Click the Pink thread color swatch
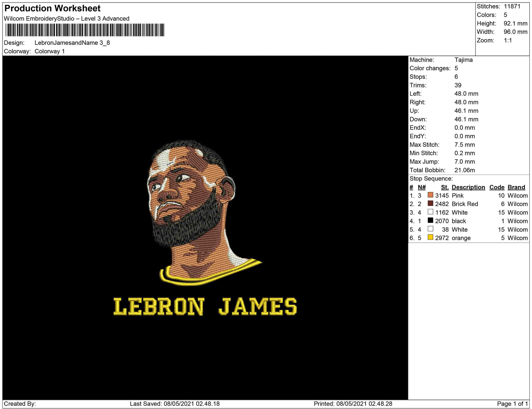 pyautogui.click(x=430, y=196)
